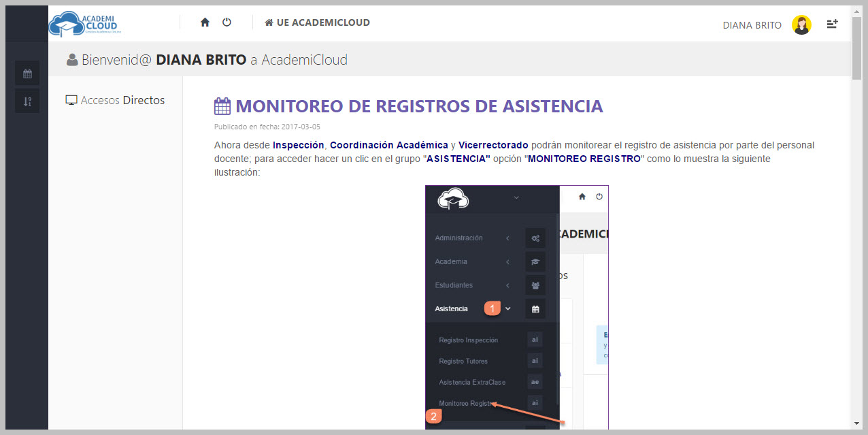The height and width of the screenshot is (435, 868).
Task: Click the page scrollbar up arrow
Action: [x=856, y=11]
